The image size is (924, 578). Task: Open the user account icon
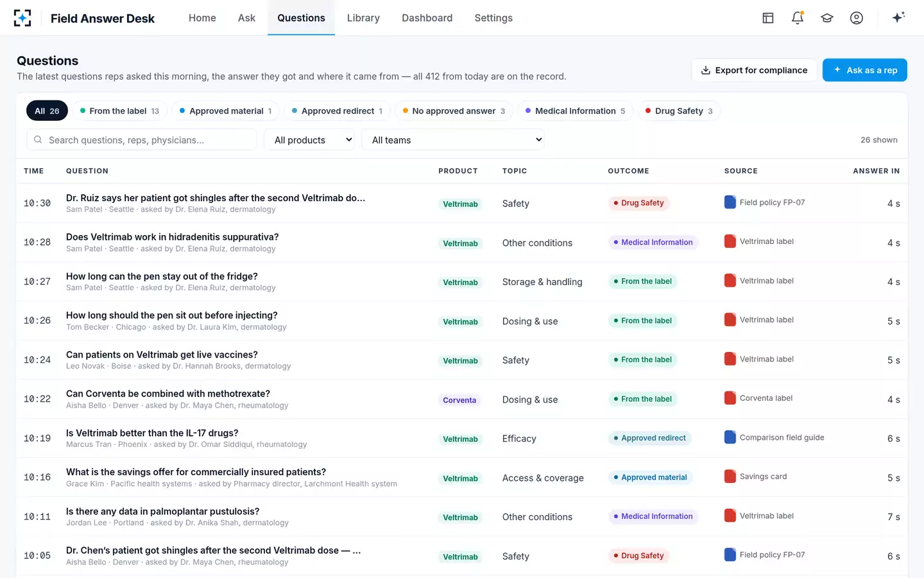point(857,18)
